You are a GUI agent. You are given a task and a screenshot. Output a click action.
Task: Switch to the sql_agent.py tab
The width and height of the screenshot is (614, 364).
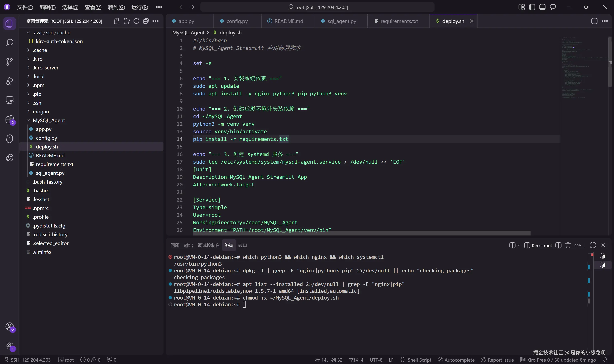(341, 21)
